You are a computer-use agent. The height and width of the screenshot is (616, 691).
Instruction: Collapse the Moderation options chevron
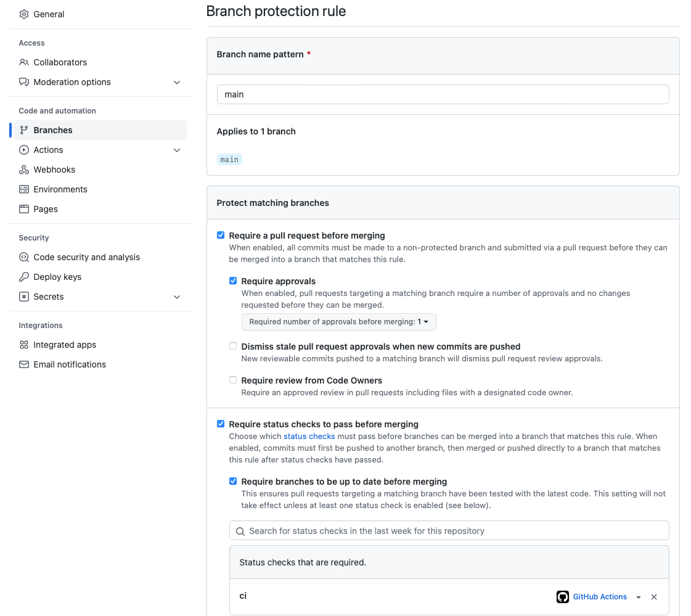178,82
